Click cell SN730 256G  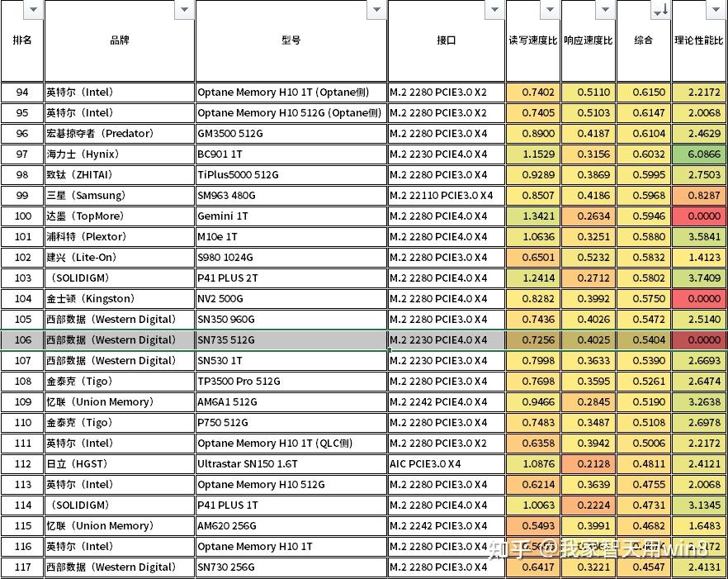click(291, 567)
